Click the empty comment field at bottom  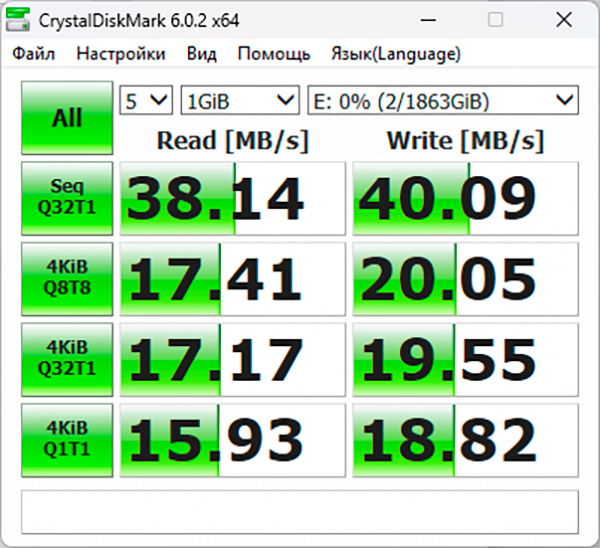(x=300, y=512)
